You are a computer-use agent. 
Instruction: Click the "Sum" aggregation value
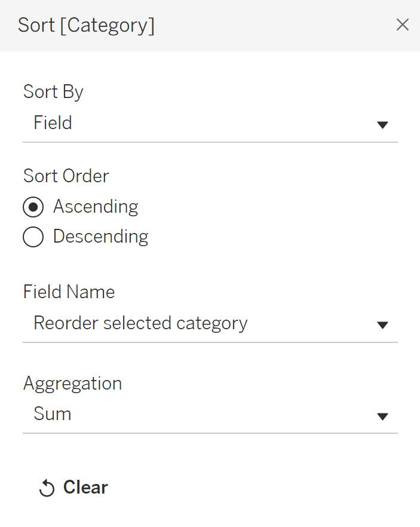[53, 414]
